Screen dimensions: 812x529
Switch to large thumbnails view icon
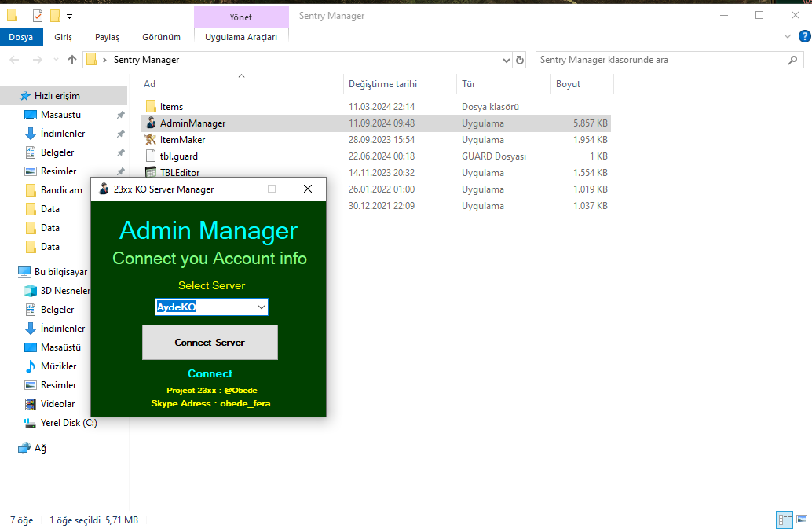pos(802,520)
